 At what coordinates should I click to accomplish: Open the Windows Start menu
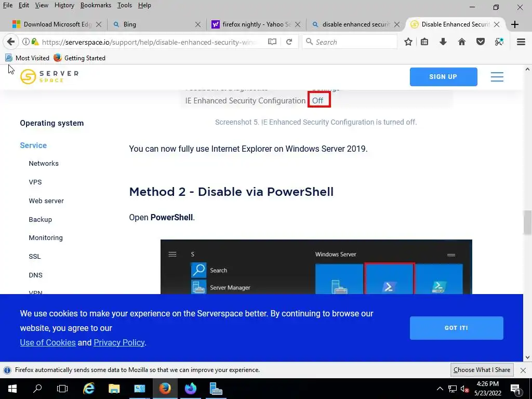tap(12, 389)
